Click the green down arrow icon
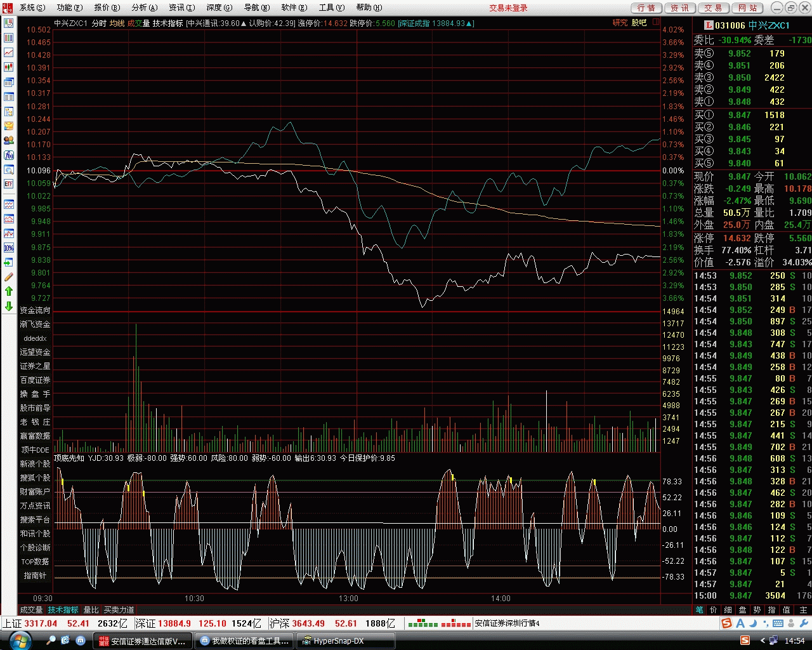The height and width of the screenshot is (650, 812). 9,306
